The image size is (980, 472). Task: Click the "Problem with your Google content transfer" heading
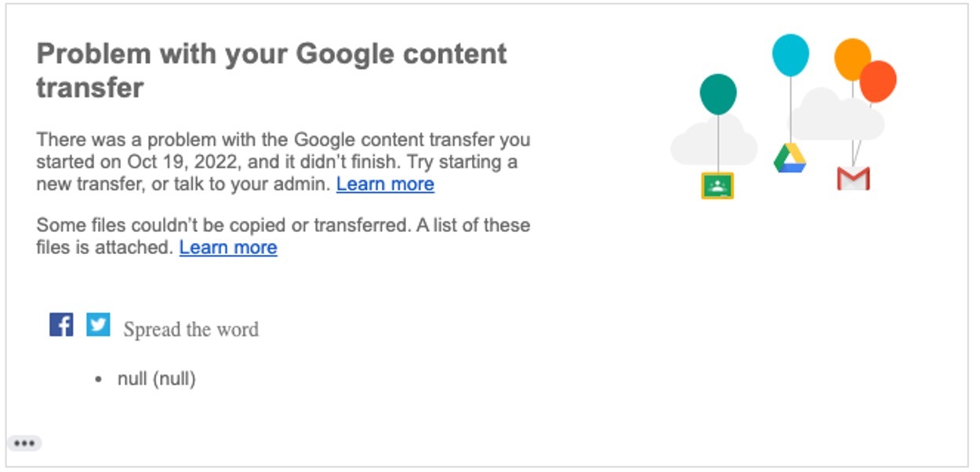(x=271, y=70)
